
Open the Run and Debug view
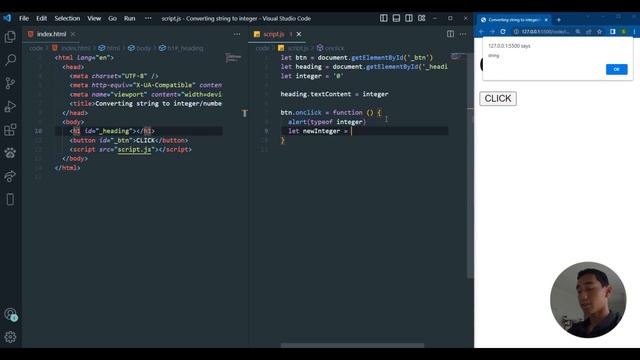coord(10,107)
